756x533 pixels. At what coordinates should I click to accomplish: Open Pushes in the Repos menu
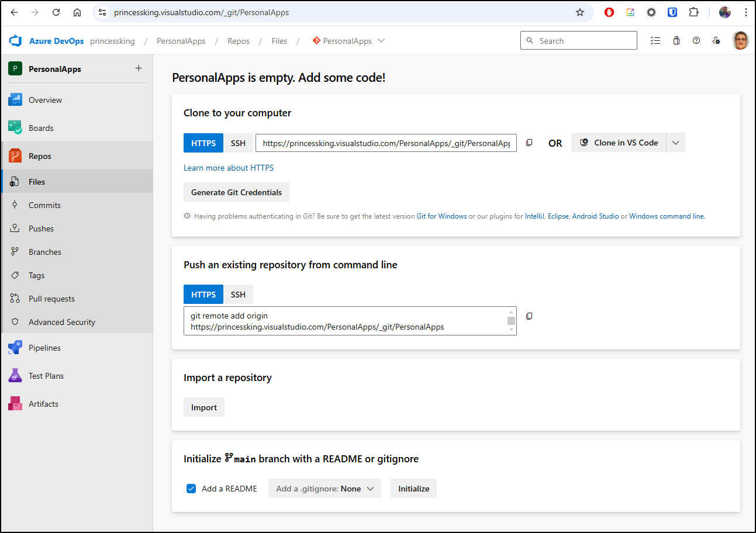(77, 229)
